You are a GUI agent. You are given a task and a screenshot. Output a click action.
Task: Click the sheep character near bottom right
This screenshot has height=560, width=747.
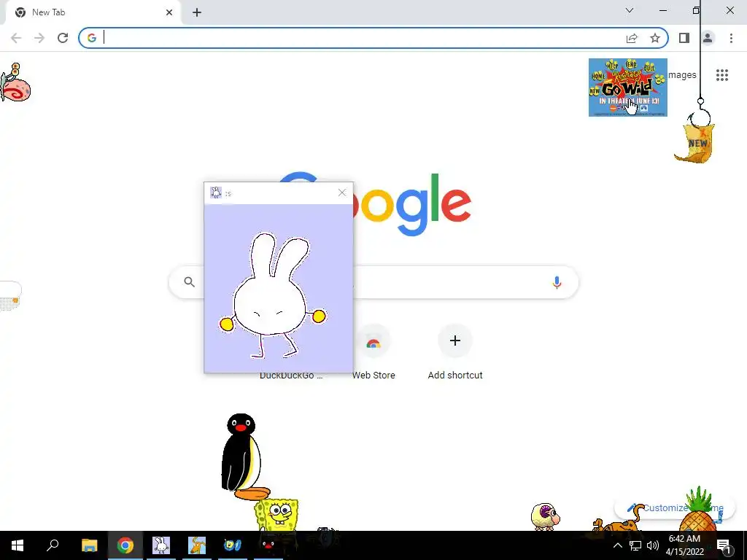pyautogui.click(x=545, y=516)
